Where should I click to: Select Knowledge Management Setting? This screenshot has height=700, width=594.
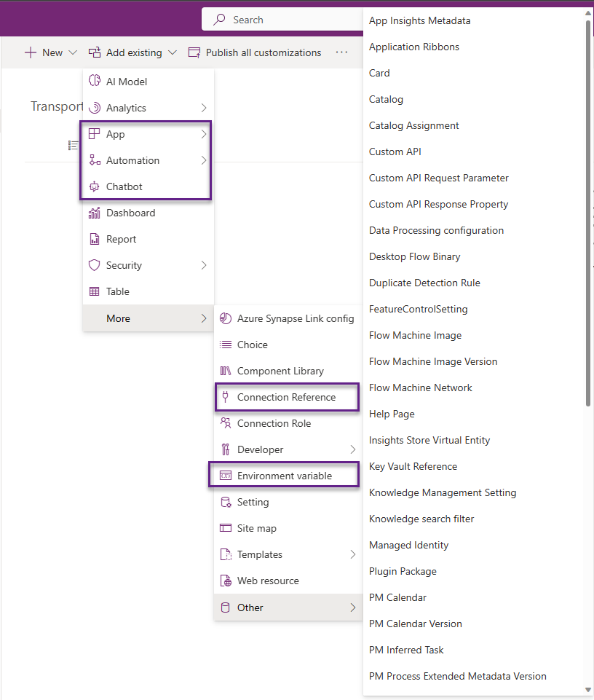click(474, 493)
